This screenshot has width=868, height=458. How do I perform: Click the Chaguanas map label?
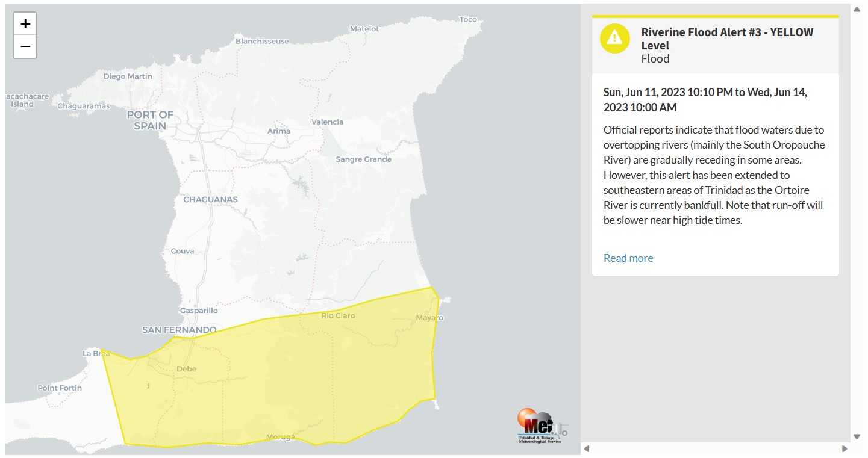coord(210,199)
